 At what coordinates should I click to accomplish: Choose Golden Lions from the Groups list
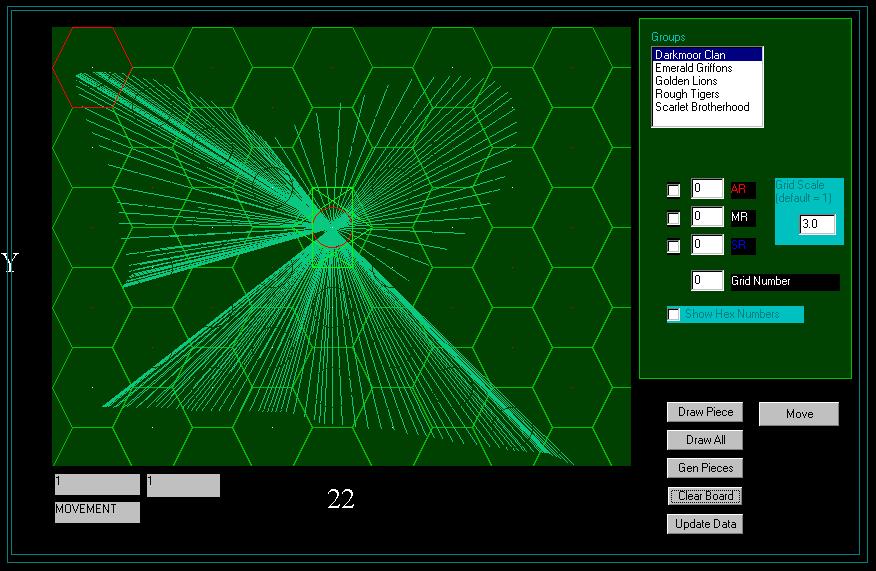[706, 81]
